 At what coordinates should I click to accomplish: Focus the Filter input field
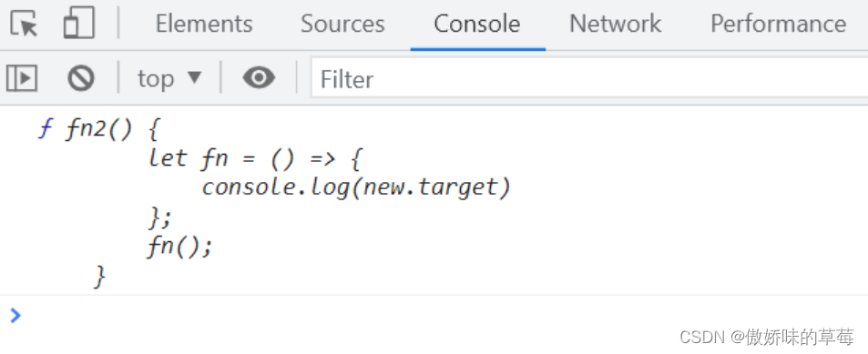click(589, 78)
